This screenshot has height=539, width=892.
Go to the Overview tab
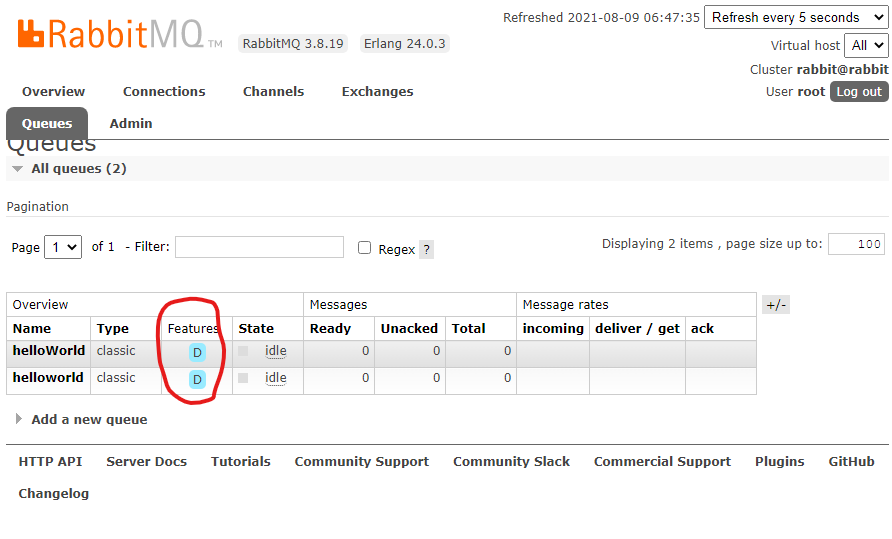tap(53, 92)
